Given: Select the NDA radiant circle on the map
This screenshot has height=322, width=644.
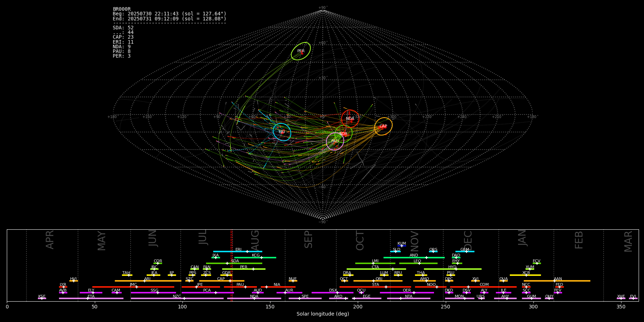Looking at the screenshot, I should (x=350, y=119).
